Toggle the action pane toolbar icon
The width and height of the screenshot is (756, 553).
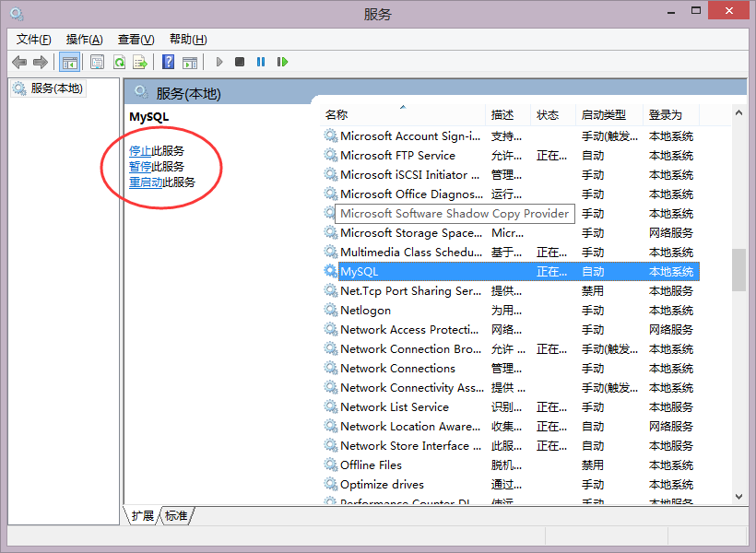click(190, 62)
